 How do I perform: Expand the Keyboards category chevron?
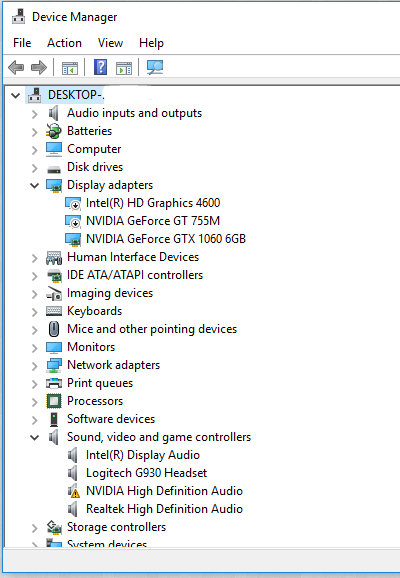coord(34,312)
